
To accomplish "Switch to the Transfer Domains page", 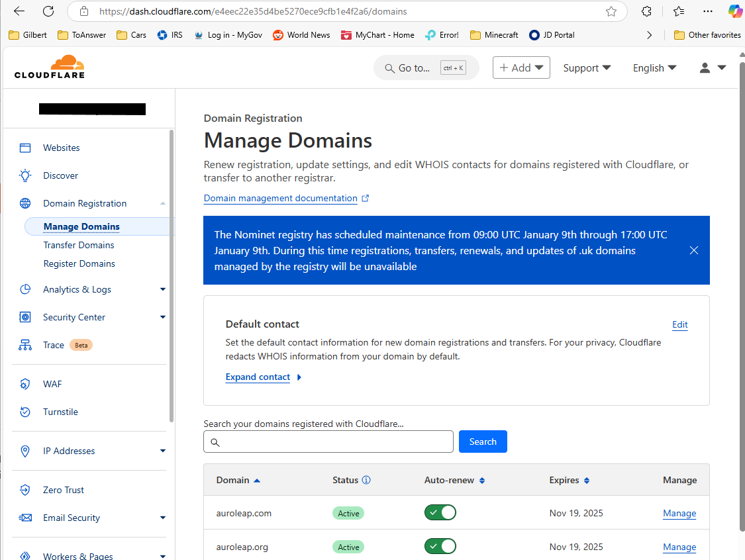I will (x=77, y=245).
